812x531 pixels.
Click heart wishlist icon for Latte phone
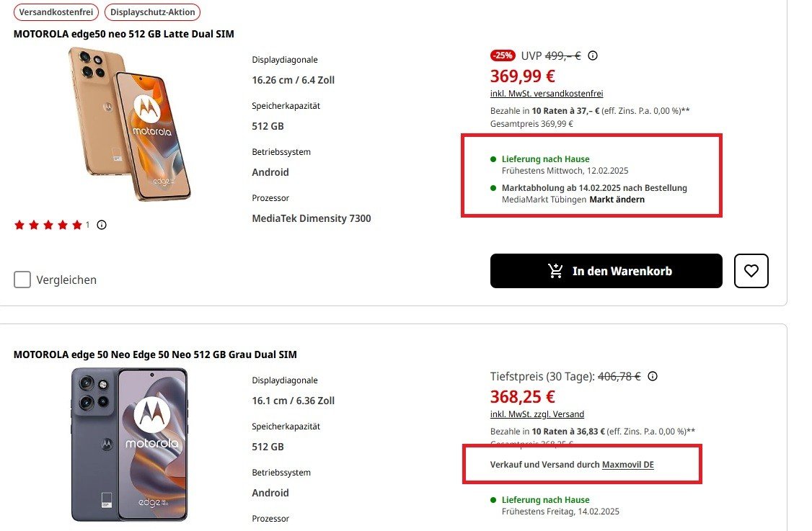pyautogui.click(x=751, y=271)
